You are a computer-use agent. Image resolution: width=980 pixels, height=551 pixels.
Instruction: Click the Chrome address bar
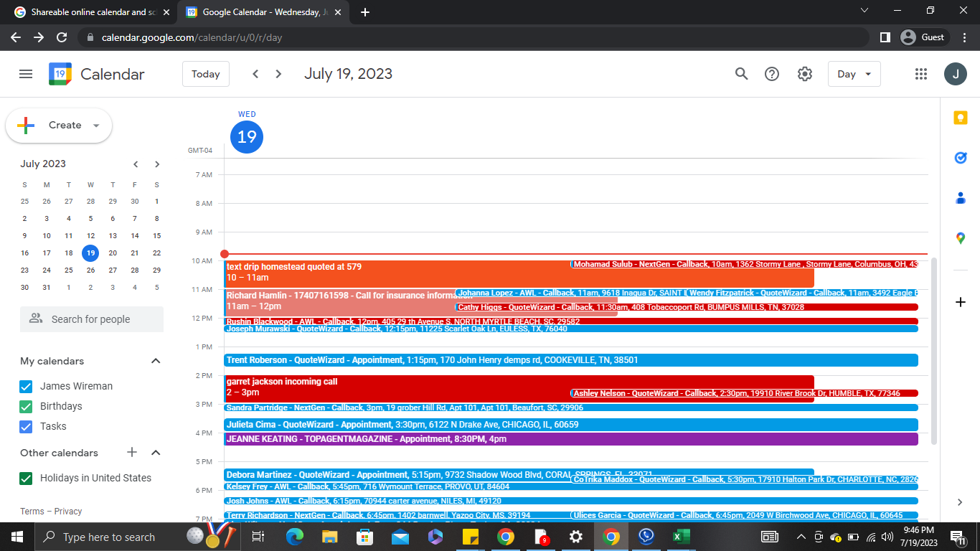[473, 37]
